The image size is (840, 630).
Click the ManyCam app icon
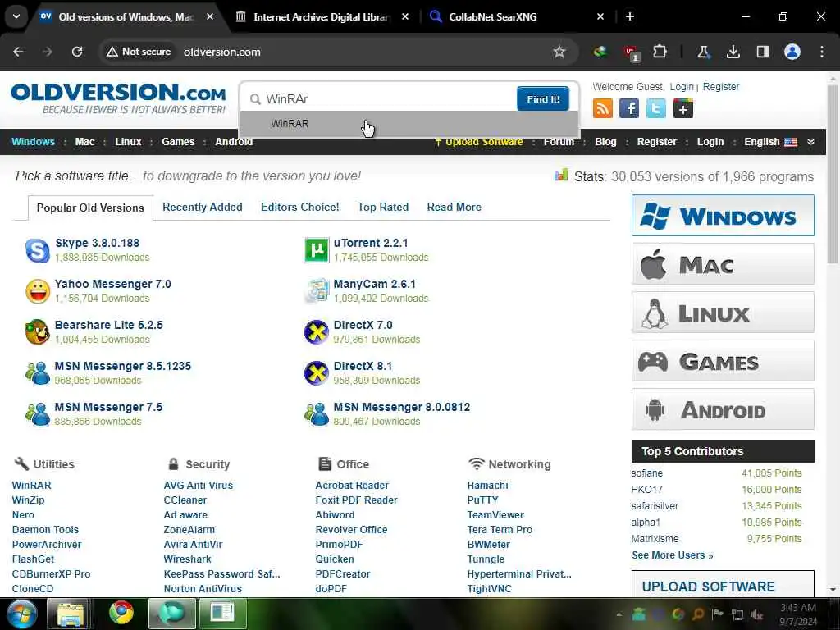pyautogui.click(x=316, y=291)
